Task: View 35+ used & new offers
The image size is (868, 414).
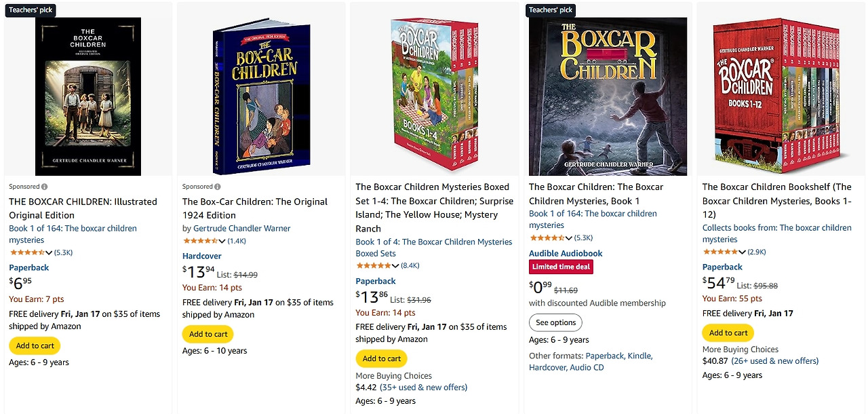Action: (x=423, y=388)
